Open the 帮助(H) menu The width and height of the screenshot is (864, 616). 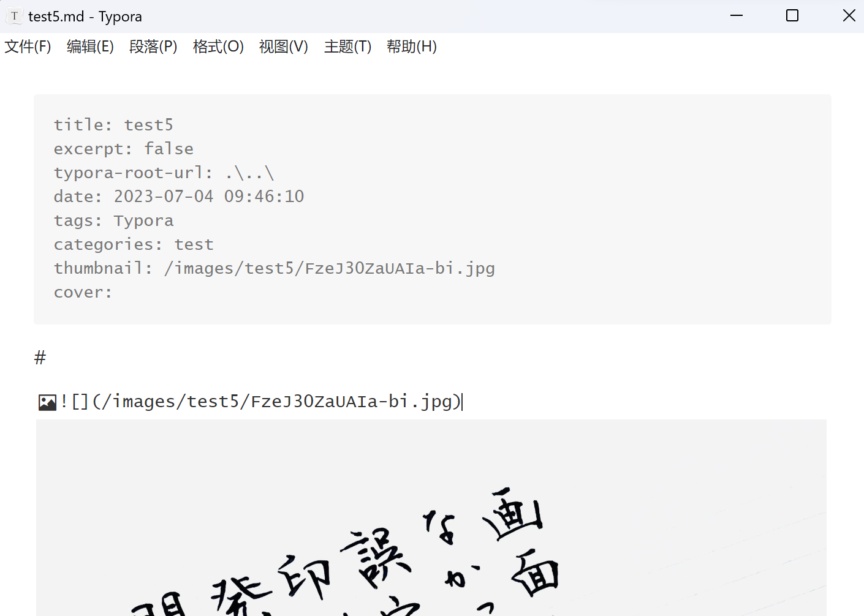411,47
